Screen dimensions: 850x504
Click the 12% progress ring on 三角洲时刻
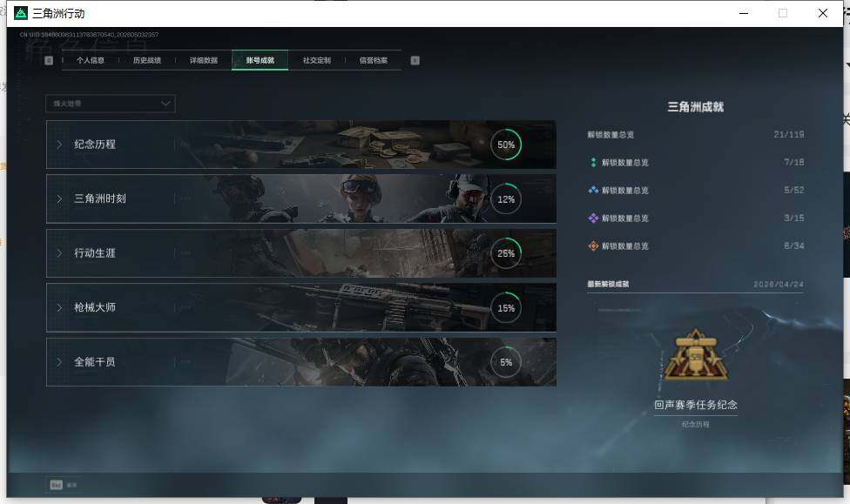tap(506, 198)
